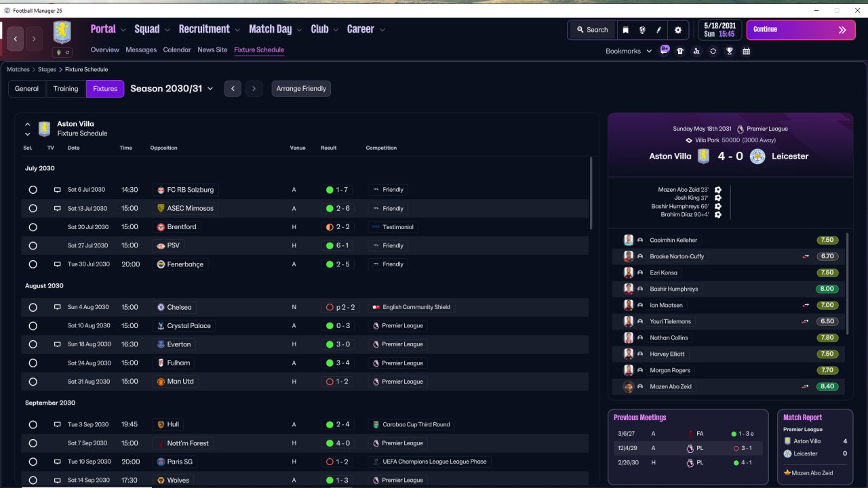
Task: Click Mazen Abo Zeid's player portrait
Action: click(629, 386)
